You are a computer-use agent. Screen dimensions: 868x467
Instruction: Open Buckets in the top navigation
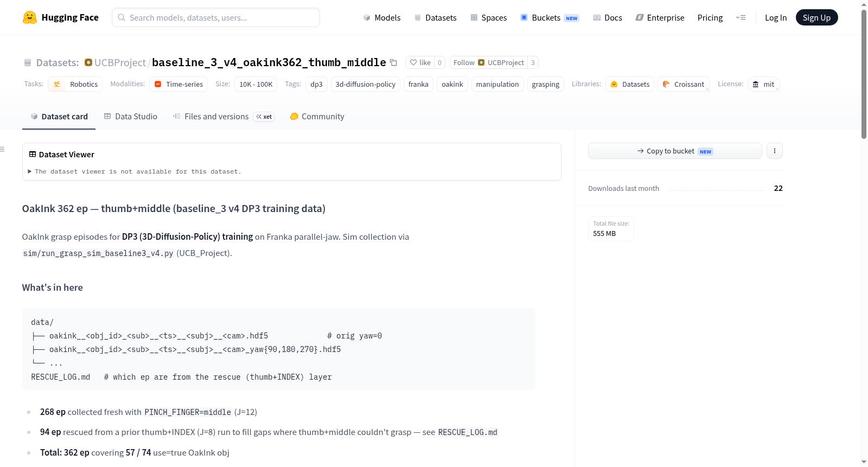click(550, 17)
